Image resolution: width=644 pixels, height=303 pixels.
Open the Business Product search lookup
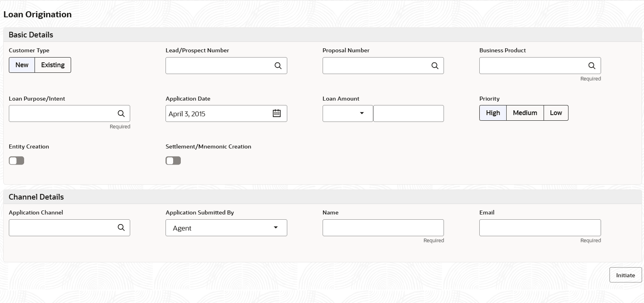pyautogui.click(x=592, y=66)
